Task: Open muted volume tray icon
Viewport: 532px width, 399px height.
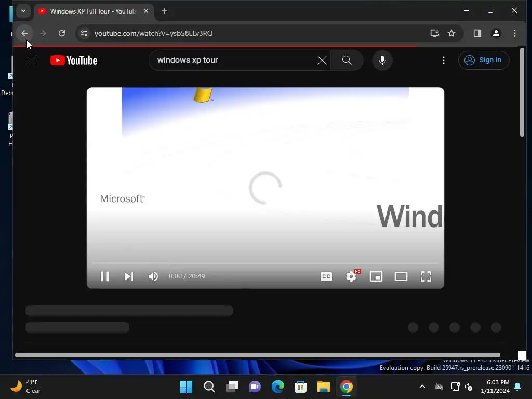Action: click(x=469, y=387)
